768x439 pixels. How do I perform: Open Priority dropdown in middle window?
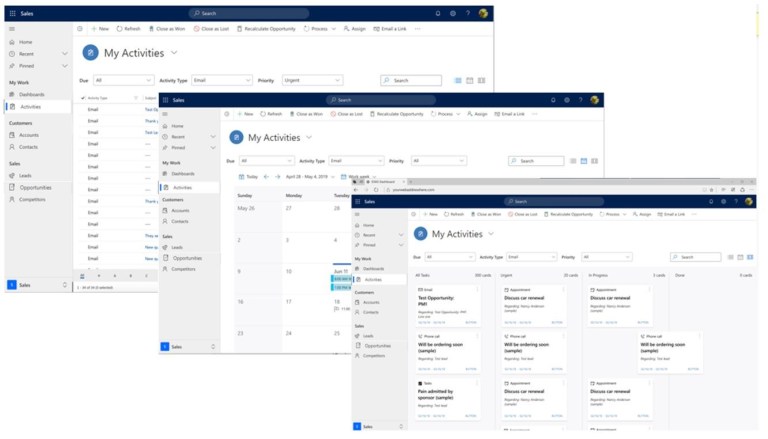[439, 161]
